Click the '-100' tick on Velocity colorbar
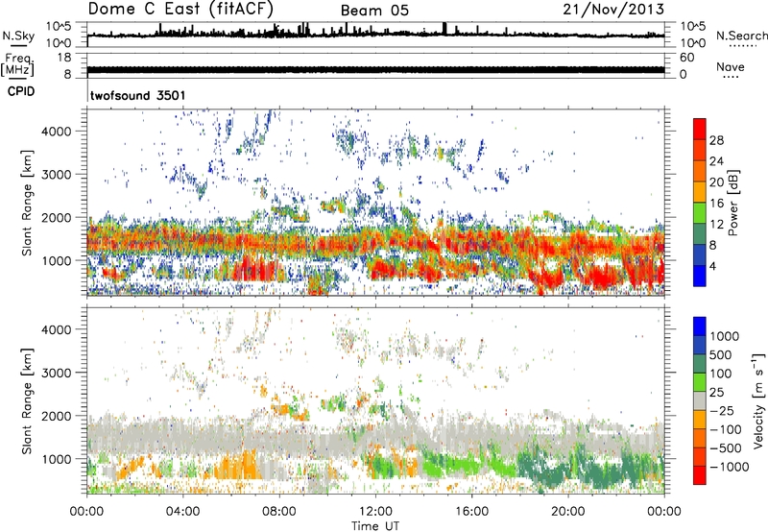 (726, 429)
